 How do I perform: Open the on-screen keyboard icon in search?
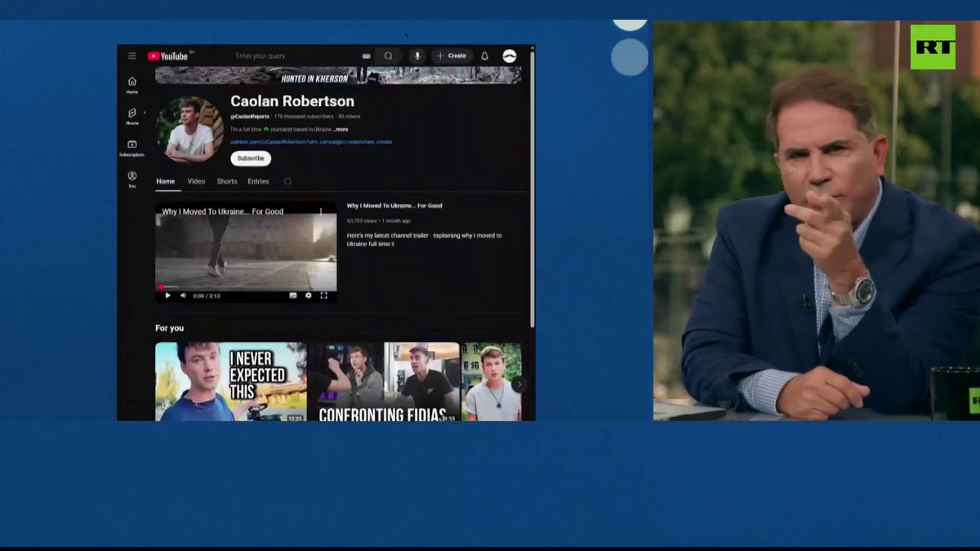click(x=367, y=56)
